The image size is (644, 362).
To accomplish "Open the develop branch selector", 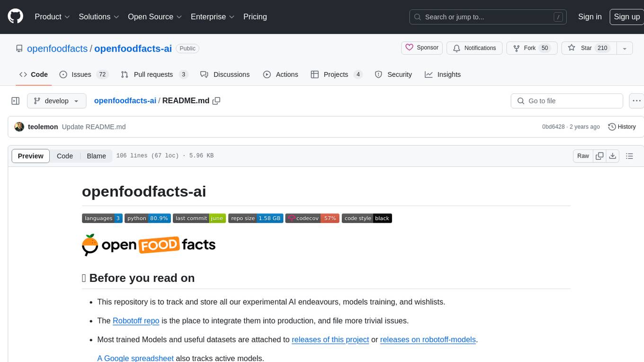I will click(56, 101).
